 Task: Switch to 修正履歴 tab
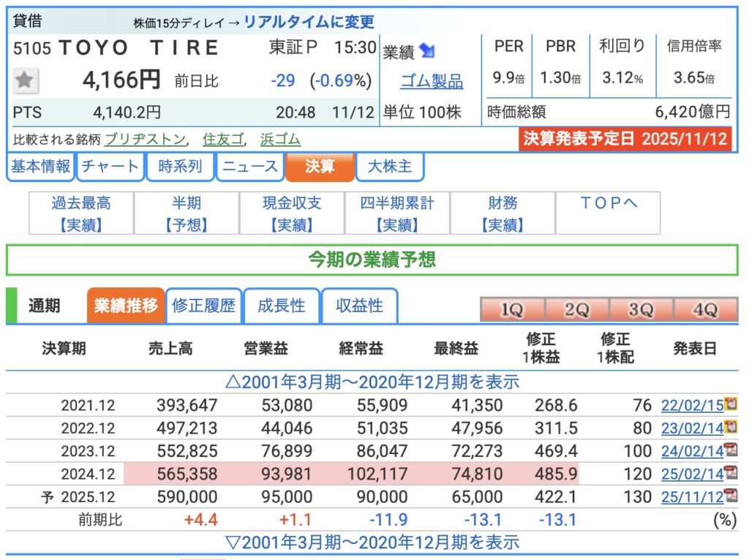(203, 306)
